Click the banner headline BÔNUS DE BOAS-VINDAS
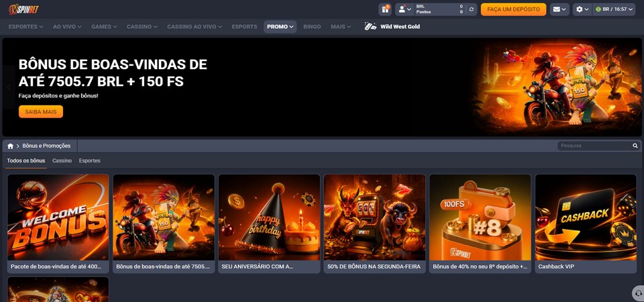This screenshot has height=302, width=644. [113, 73]
